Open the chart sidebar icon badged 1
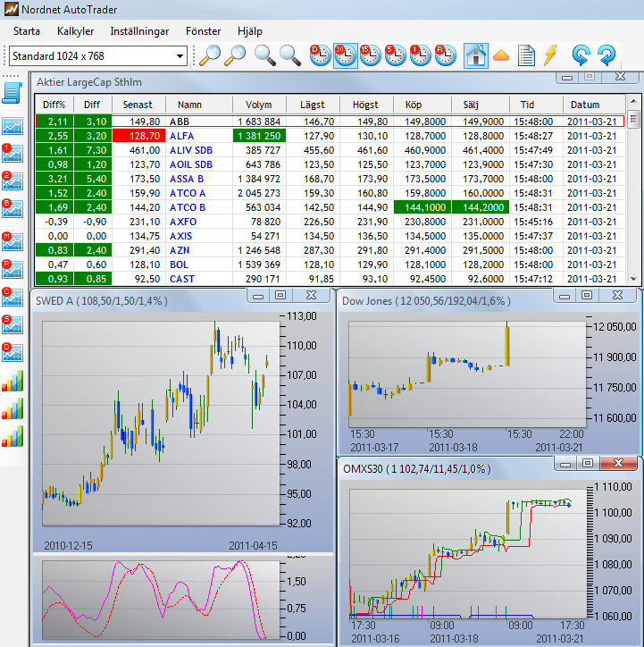The height and width of the screenshot is (647, 644). [x=12, y=153]
